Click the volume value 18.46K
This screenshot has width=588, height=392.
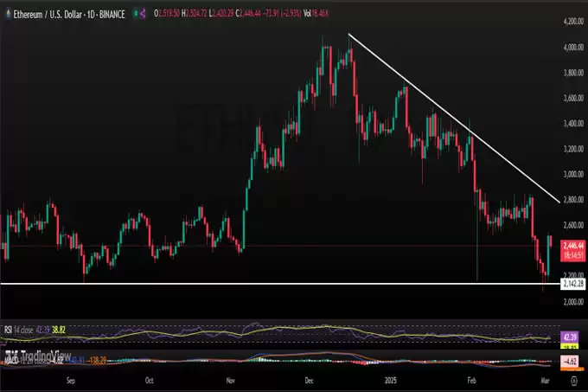point(320,14)
